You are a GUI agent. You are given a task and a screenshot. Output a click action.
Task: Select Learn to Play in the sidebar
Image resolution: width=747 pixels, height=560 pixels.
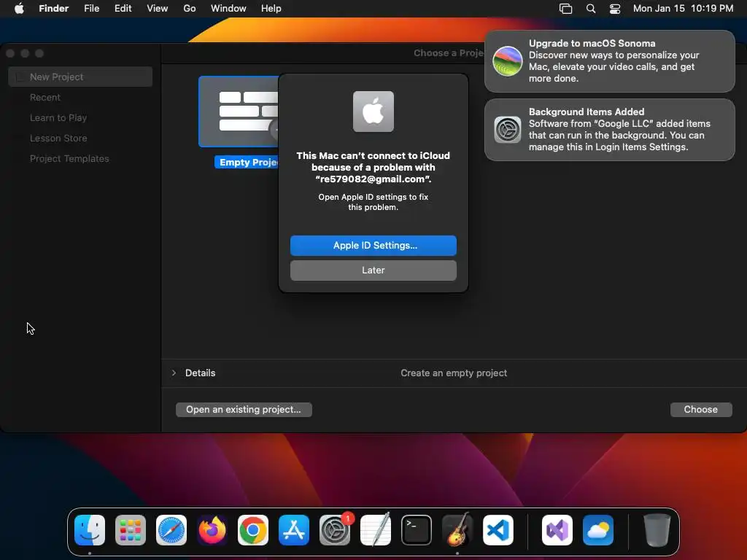[x=80, y=117]
